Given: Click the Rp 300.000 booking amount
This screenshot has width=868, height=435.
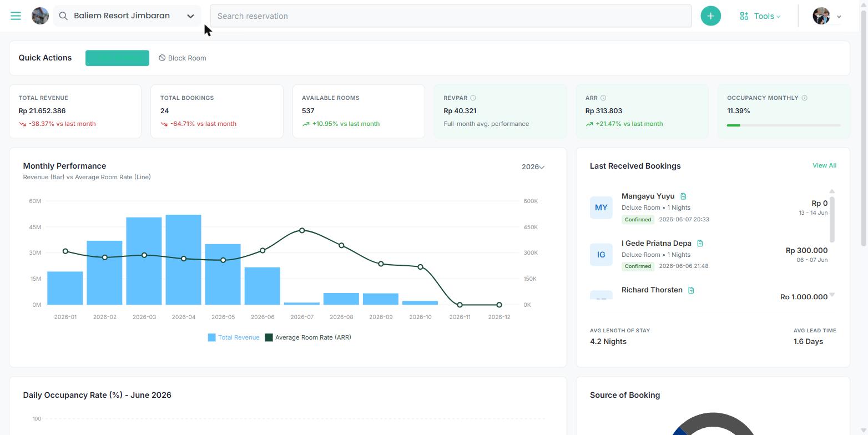Looking at the screenshot, I should coord(806,251).
